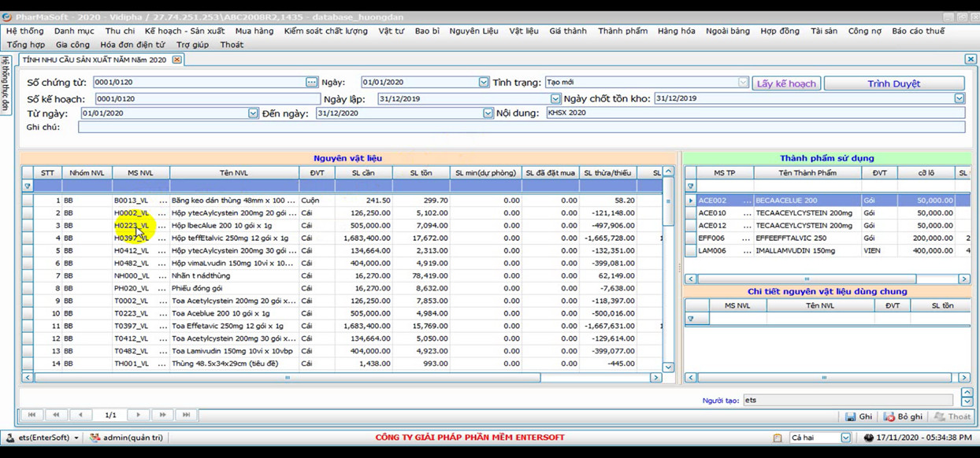Jump to the first record in navigator
Screen dimensions: 980x458
tap(32, 415)
